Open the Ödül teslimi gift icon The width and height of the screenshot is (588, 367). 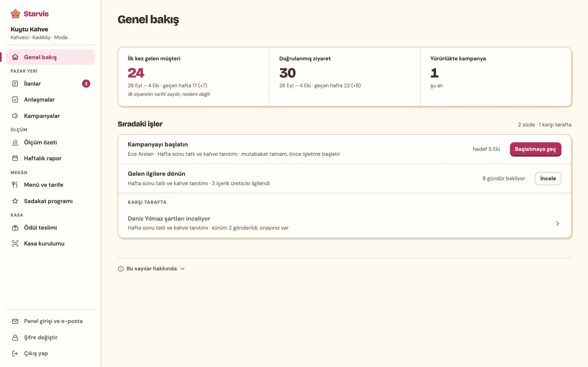15,228
